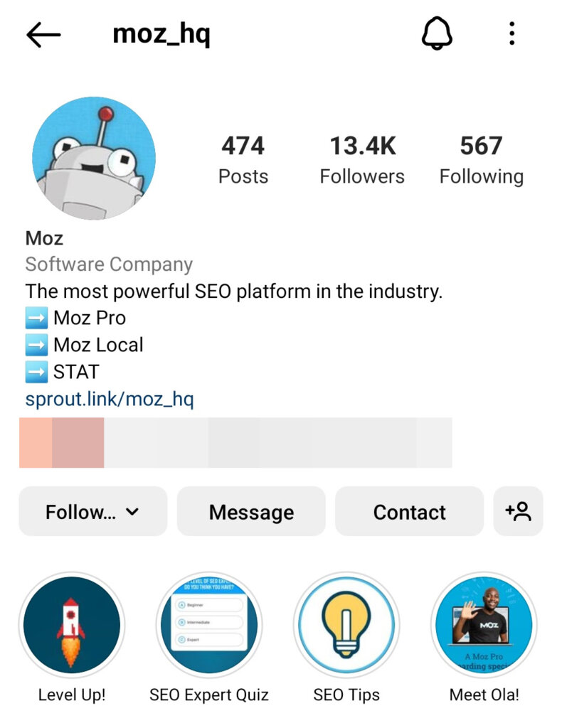Open the Level Up! story highlight
Viewport: 562px width, 728px height.
tap(72, 624)
